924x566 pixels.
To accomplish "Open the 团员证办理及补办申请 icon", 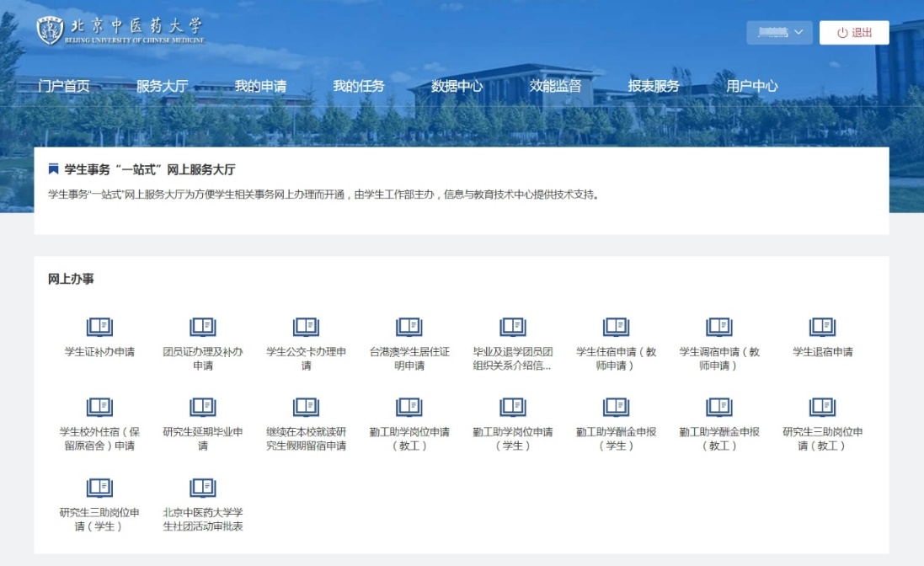I will pos(203,327).
